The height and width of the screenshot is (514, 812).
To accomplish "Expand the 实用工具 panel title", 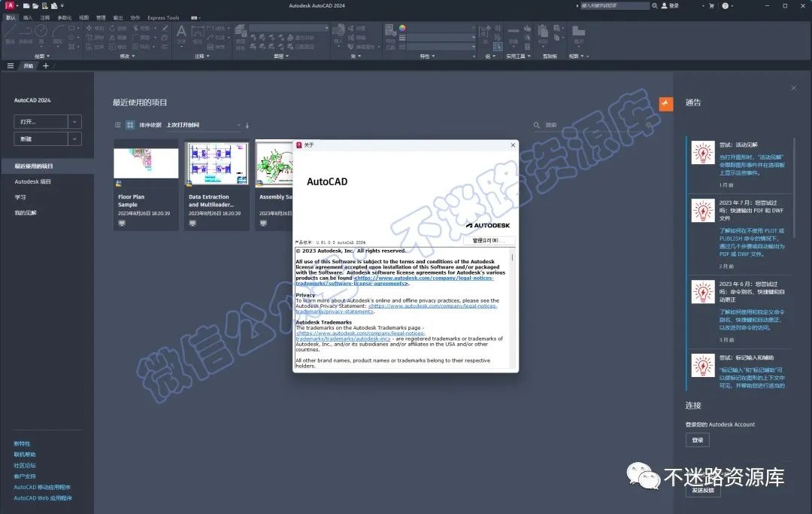I will 518,56.
